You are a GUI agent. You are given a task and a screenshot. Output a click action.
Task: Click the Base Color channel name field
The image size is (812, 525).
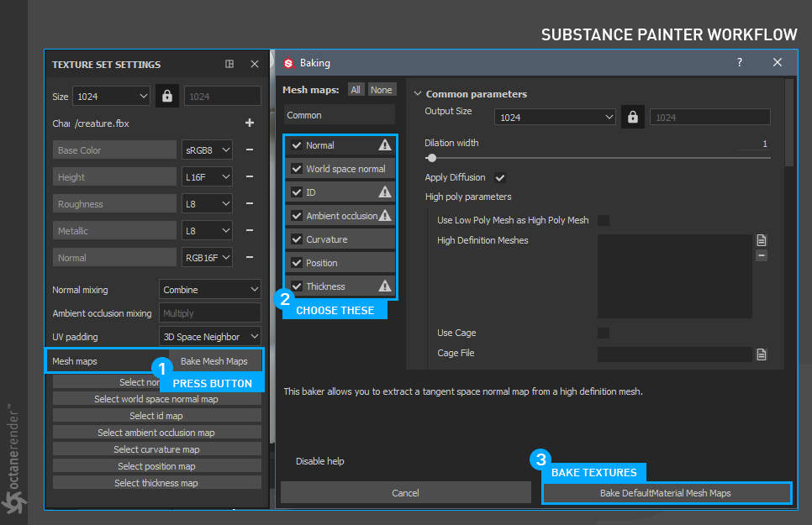pos(114,150)
